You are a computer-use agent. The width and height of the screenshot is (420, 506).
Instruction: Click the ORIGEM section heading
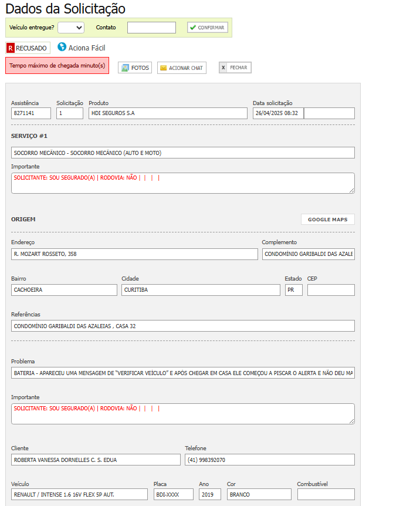pyautogui.click(x=23, y=220)
